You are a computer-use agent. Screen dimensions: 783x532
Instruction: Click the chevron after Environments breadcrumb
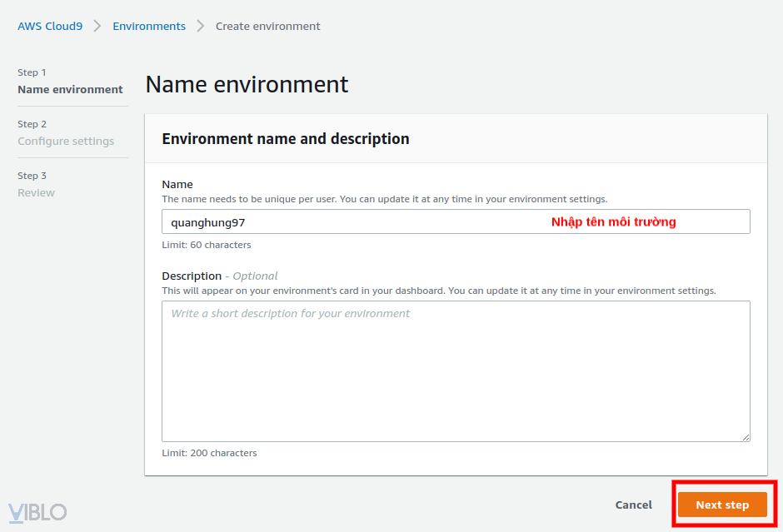tap(201, 26)
